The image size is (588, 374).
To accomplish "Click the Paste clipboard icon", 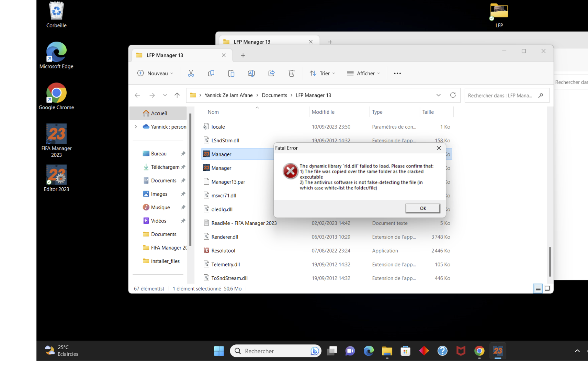I will coord(231,73).
